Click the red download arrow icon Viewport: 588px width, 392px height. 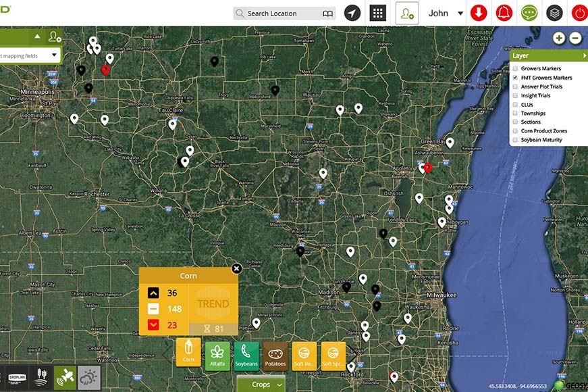(479, 13)
